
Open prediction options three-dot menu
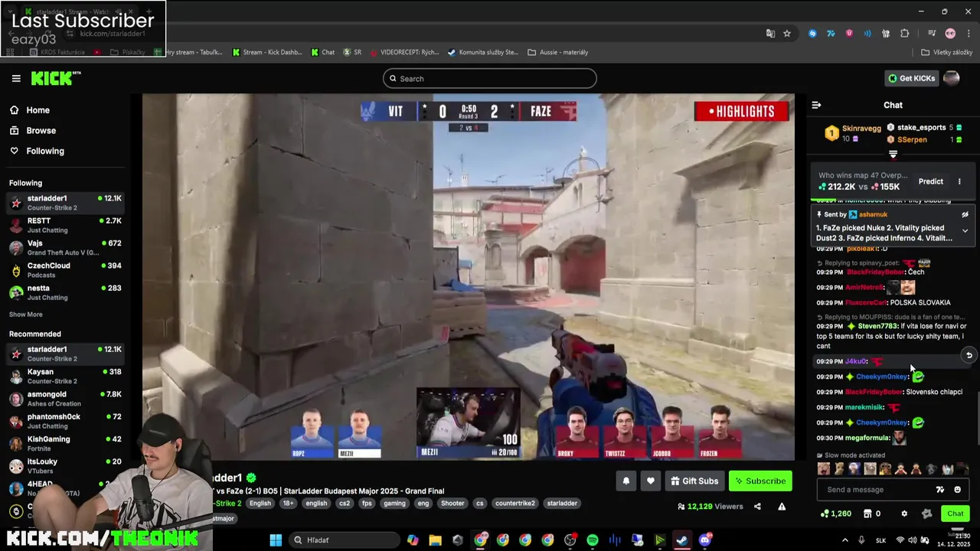pyautogui.click(x=959, y=181)
